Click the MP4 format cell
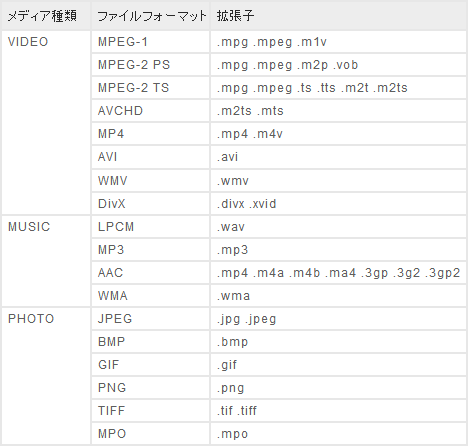The width and height of the screenshot is (468, 446). tap(151, 134)
